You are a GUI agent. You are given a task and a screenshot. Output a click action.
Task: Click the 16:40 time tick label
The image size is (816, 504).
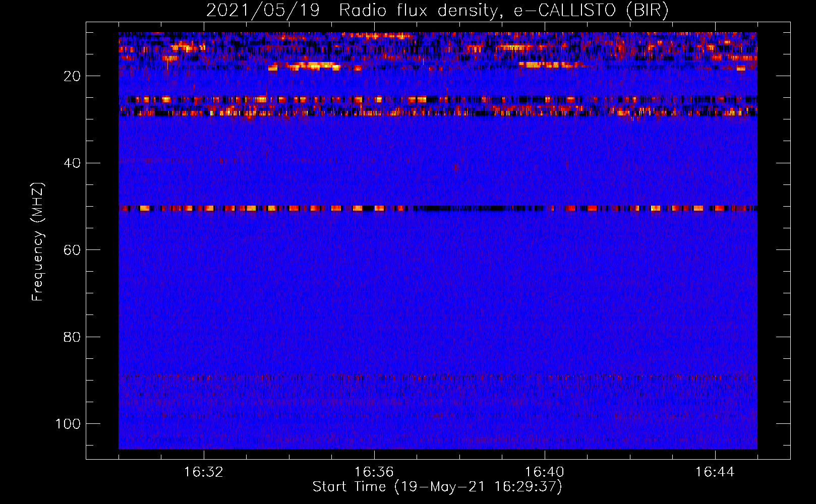point(545,472)
